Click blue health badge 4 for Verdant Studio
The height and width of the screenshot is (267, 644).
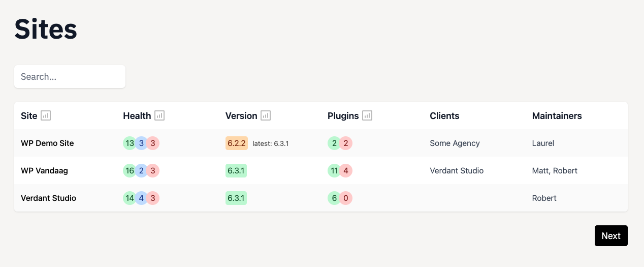tap(141, 198)
